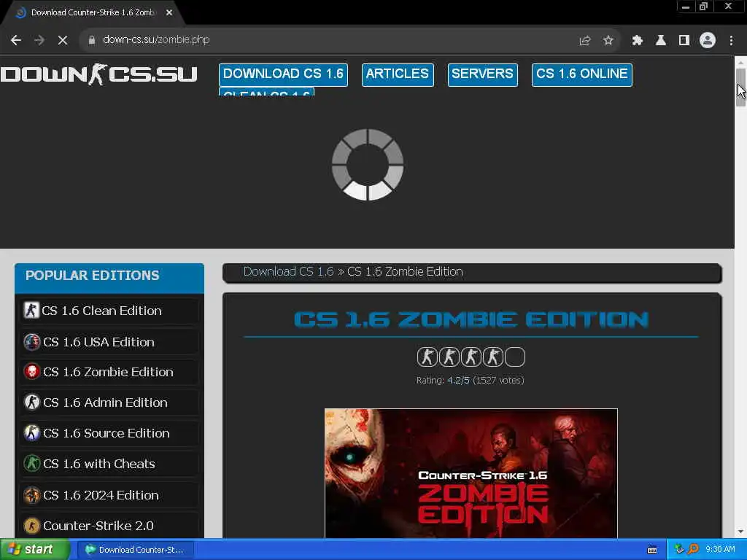Image resolution: width=747 pixels, height=560 pixels.
Task: Click the share page icon in address bar
Action: point(585,41)
